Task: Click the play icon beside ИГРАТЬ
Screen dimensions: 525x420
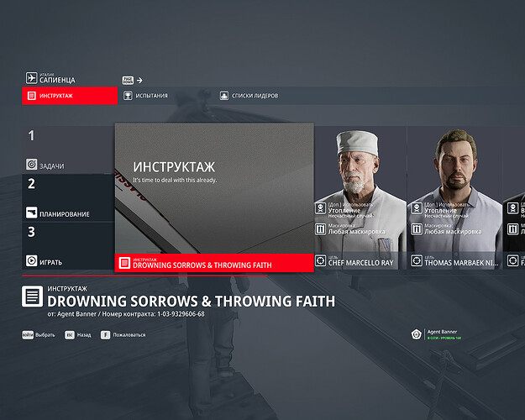Action: click(x=31, y=260)
